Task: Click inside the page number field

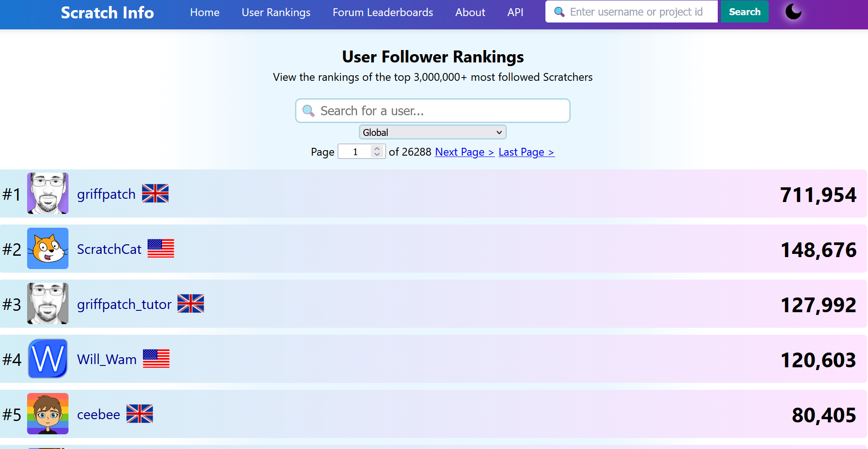Action: tap(355, 152)
